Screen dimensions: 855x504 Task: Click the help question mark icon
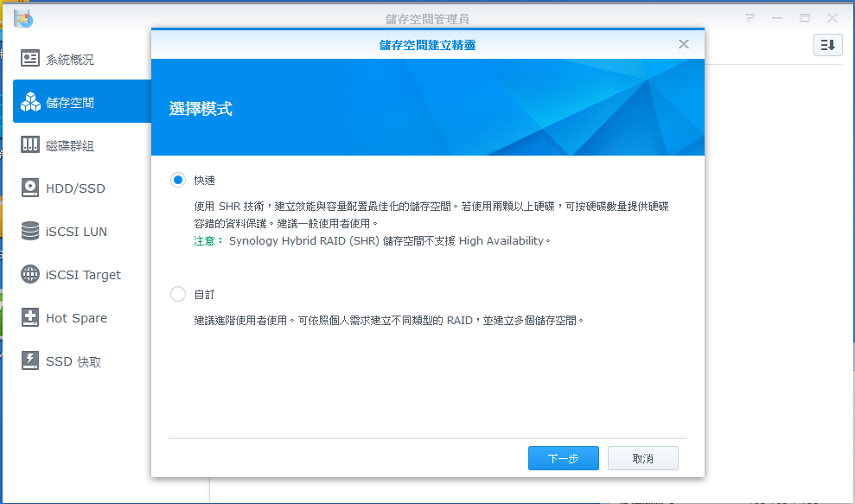(750, 18)
